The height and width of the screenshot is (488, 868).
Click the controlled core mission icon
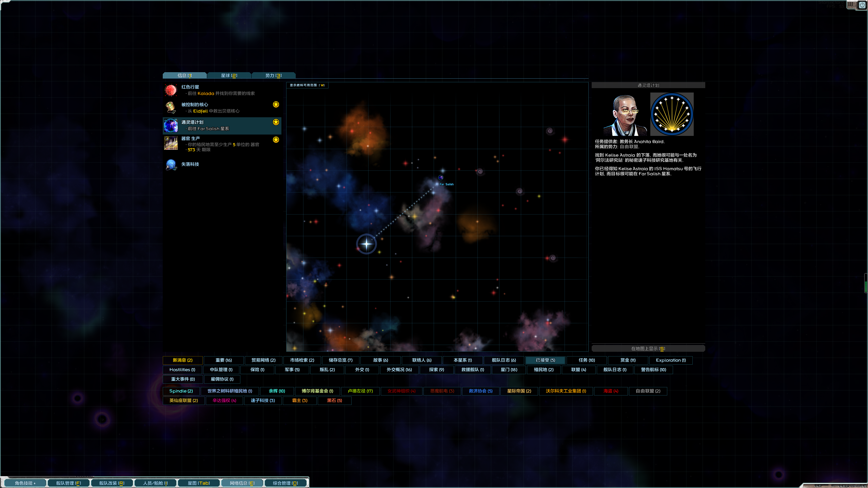171,108
